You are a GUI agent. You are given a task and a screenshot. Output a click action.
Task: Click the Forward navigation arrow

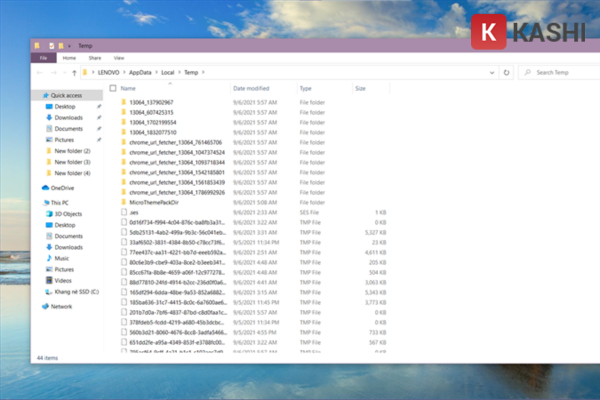point(54,72)
